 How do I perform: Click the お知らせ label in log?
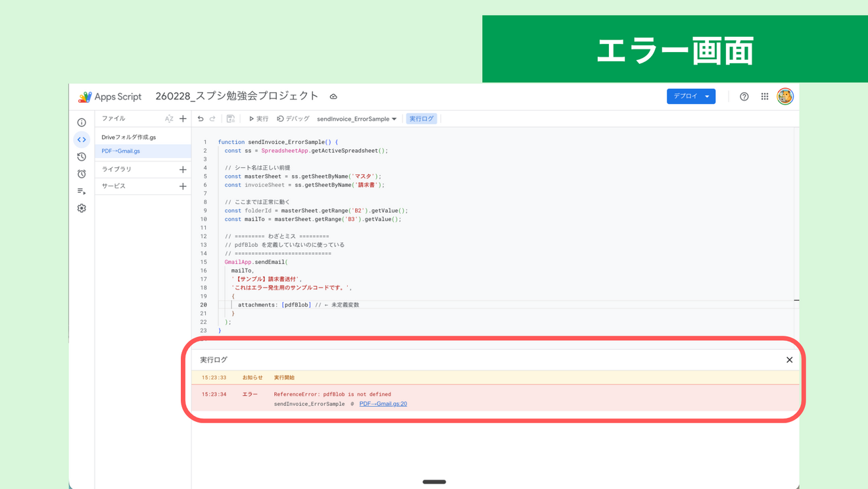coord(253,378)
